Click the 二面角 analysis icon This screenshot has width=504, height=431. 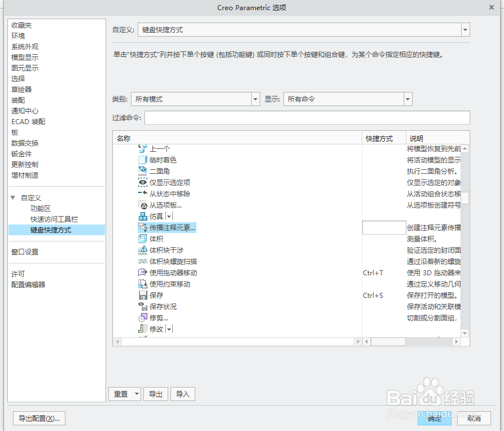point(143,171)
